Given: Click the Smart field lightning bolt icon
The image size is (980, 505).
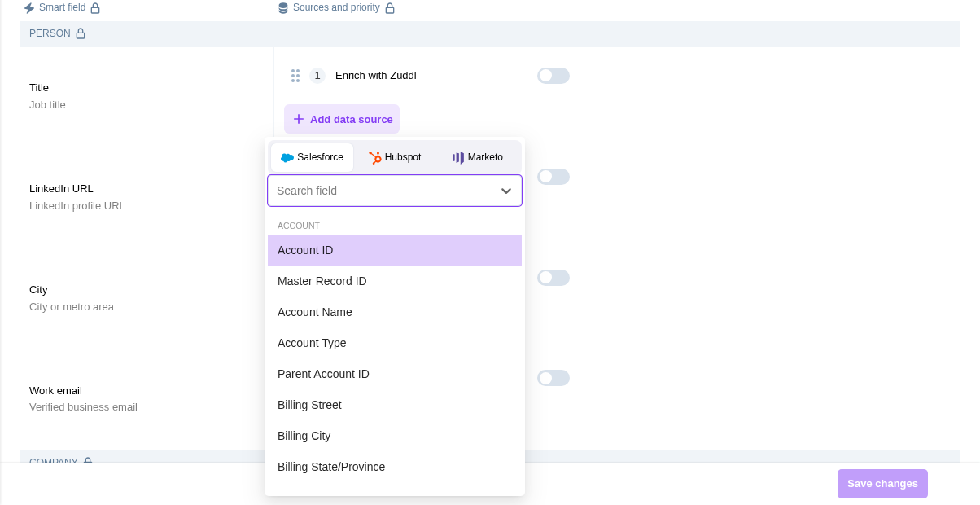Looking at the screenshot, I should click(29, 8).
